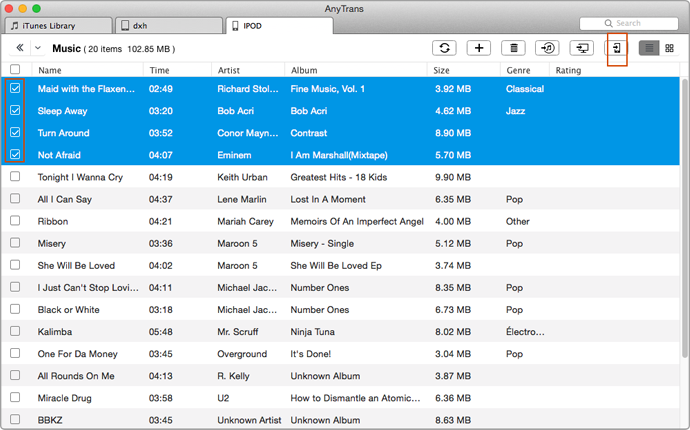
Task: Click the Search field
Action: pyautogui.click(x=629, y=23)
